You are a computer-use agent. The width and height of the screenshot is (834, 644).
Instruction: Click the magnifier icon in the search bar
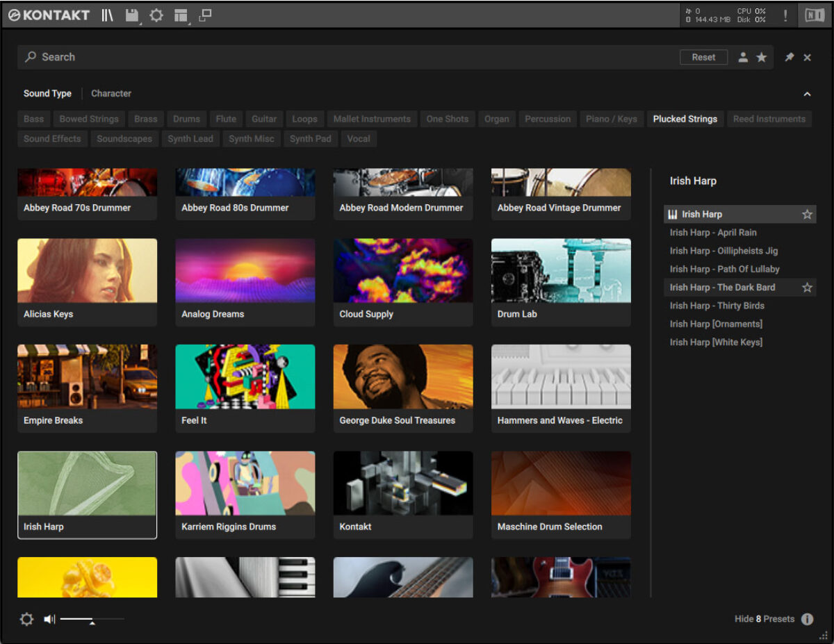coord(31,57)
